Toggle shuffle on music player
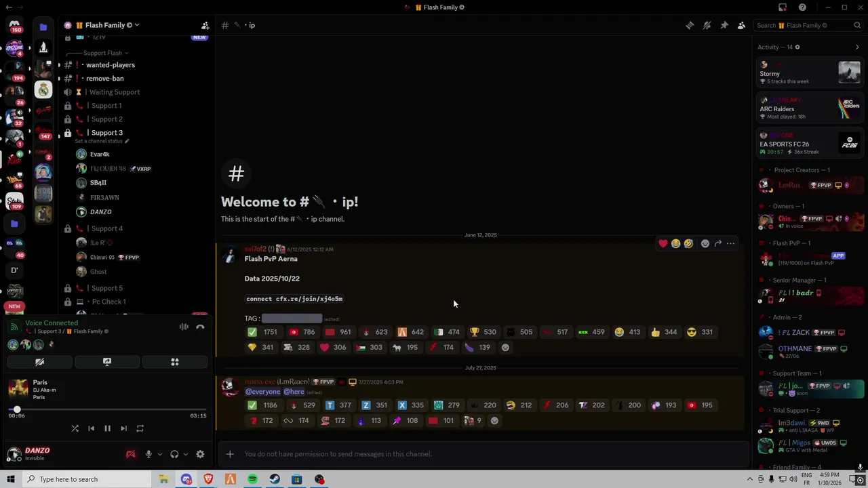Viewport: 868px width, 488px height. [75, 428]
